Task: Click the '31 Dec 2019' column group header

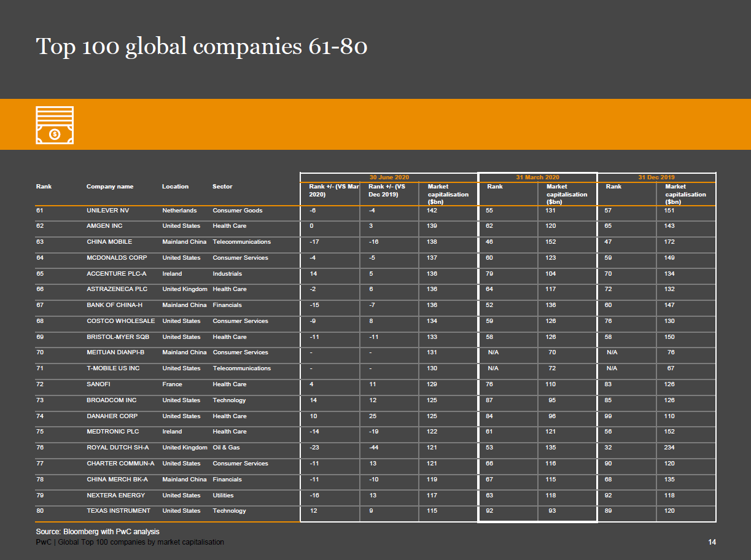Action: (x=656, y=177)
